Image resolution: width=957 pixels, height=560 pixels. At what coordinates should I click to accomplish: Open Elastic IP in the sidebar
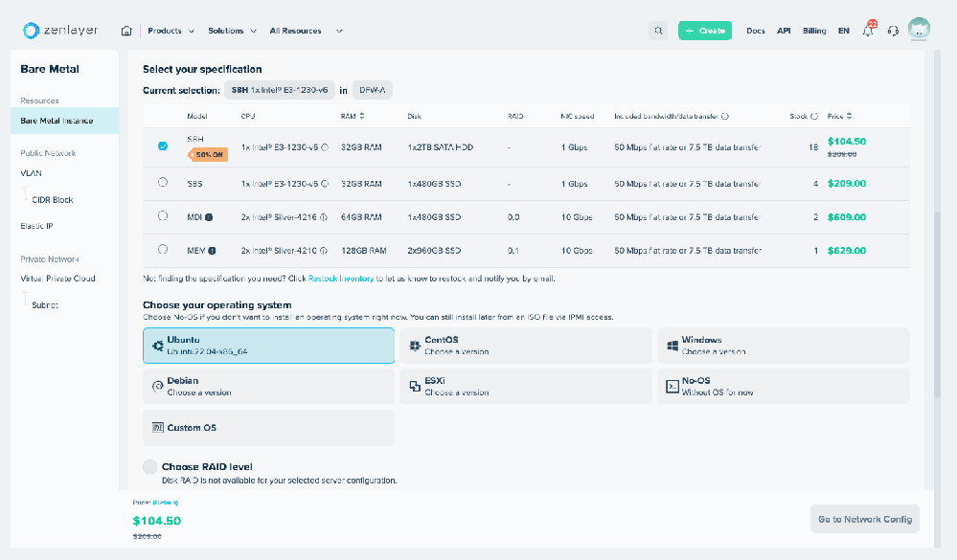(x=36, y=226)
